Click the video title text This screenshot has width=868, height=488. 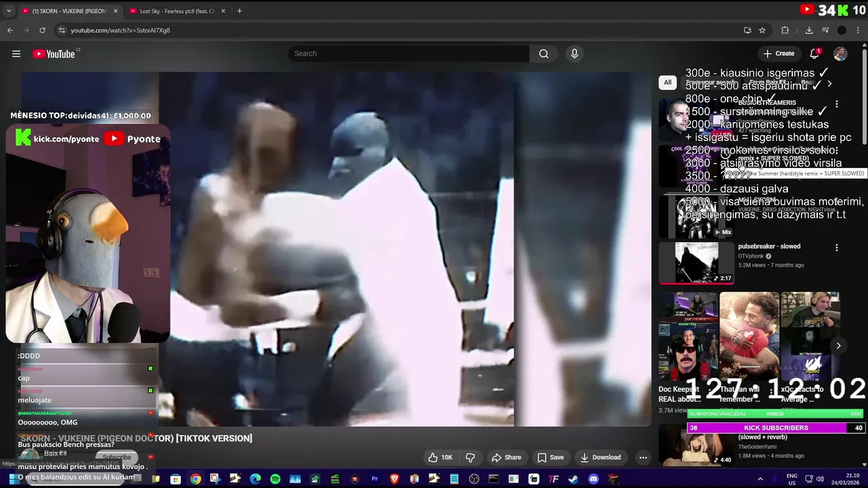(136, 439)
